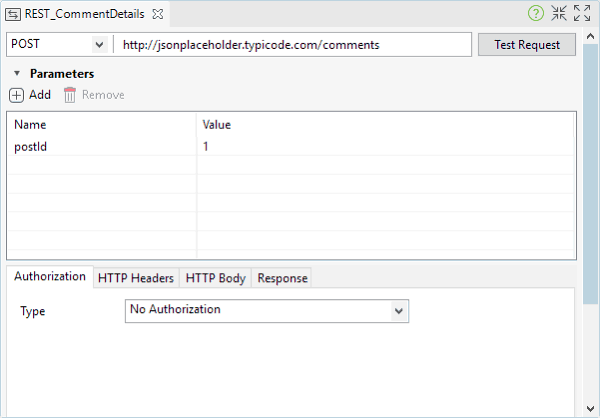600x418 pixels.
Task: Select the Authorization tab
Action: (50, 276)
